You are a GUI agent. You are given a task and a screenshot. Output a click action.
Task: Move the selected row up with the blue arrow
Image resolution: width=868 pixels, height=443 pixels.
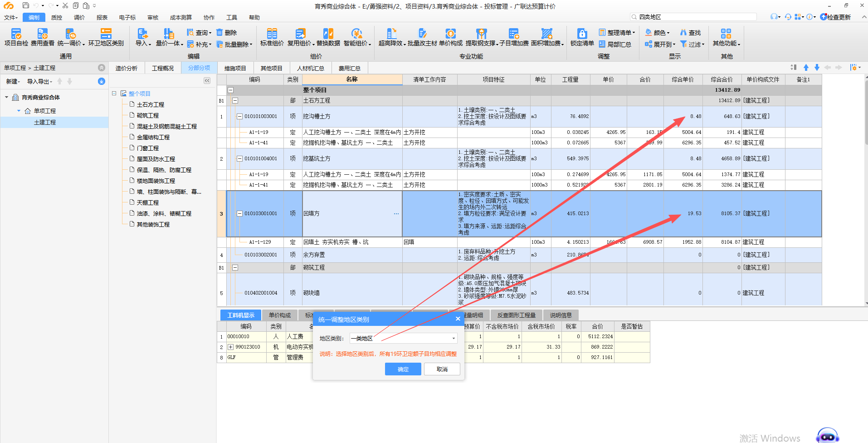(x=806, y=67)
